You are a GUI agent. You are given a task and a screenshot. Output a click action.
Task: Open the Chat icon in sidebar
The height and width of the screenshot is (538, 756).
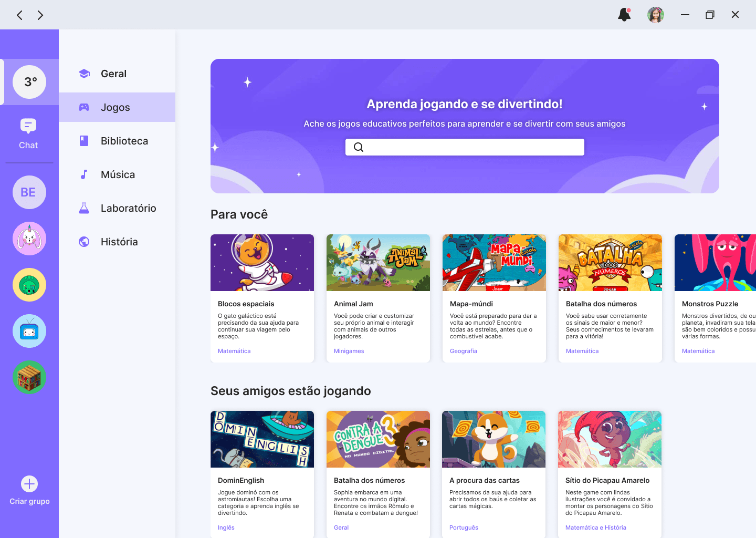point(29,133)
